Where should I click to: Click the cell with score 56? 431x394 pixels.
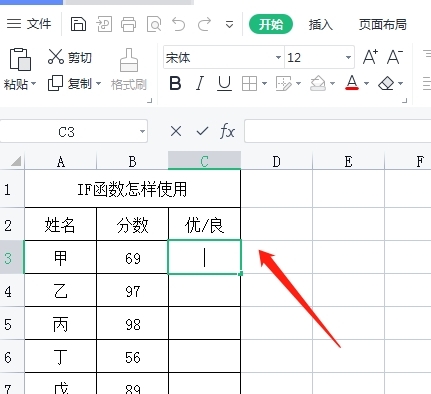tap(132, 357)
